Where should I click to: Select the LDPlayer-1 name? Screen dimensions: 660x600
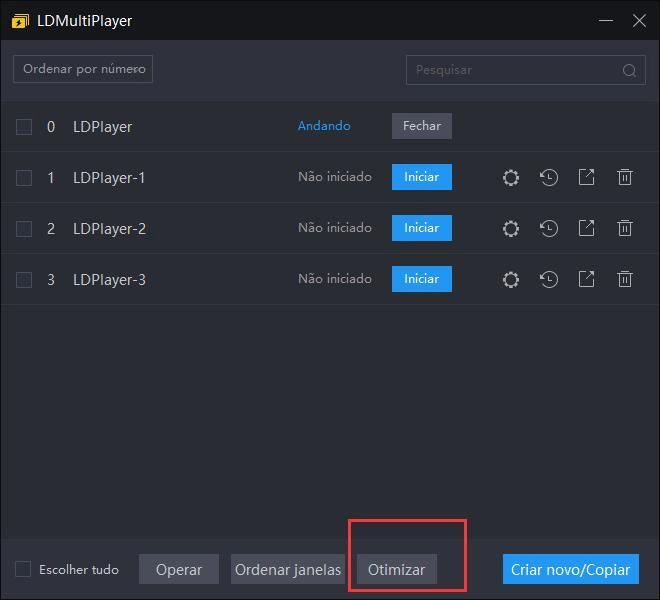[109, 178]
